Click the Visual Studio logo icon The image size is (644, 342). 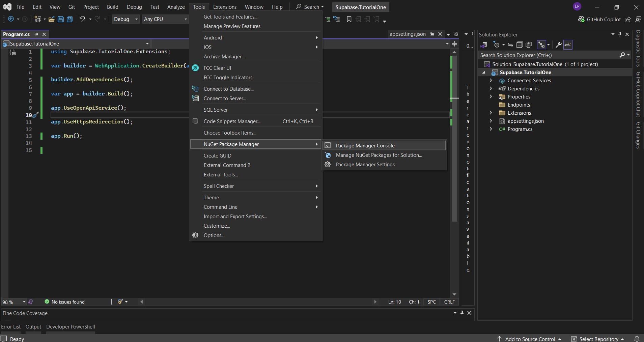[x=7, y=6]
